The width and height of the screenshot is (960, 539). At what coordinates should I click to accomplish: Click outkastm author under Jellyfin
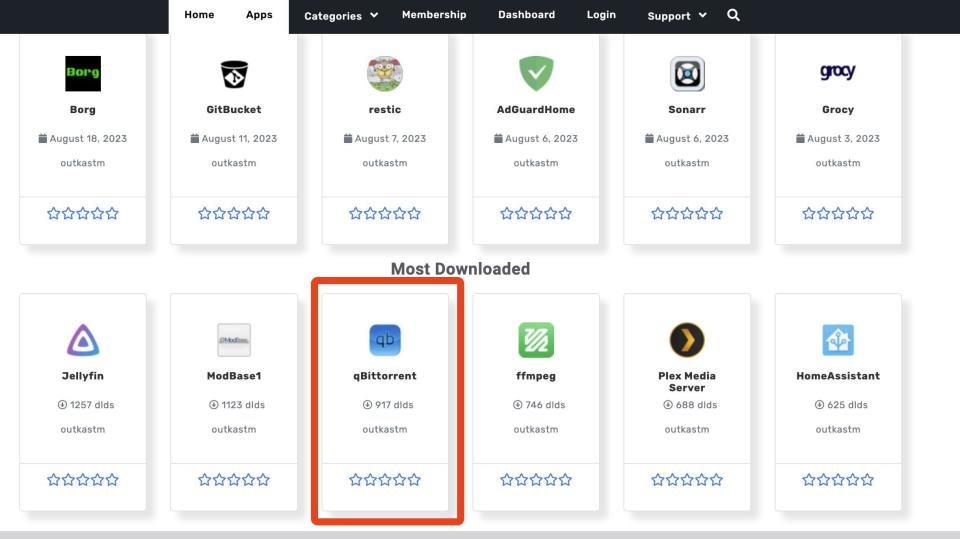click(x=83, y=429)
